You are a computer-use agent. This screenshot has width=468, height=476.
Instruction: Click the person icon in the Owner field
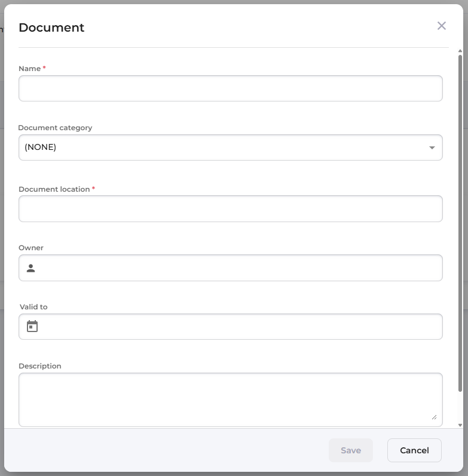(31, 268)
